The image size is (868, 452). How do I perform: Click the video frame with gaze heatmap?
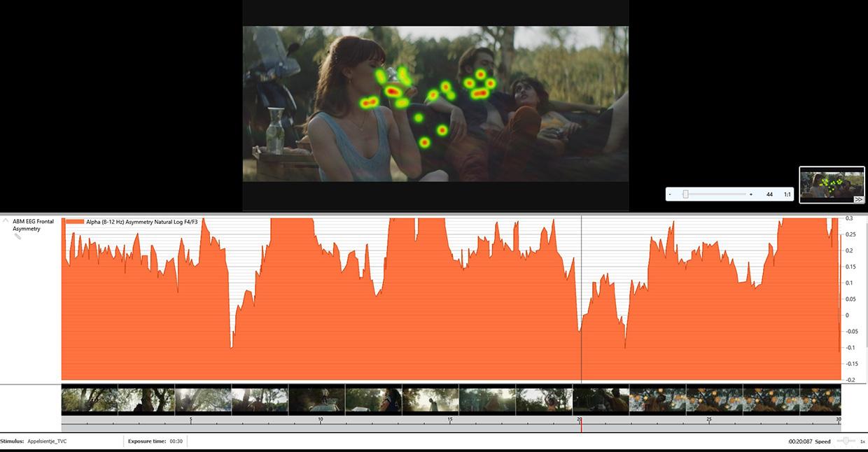coord(435,104)
